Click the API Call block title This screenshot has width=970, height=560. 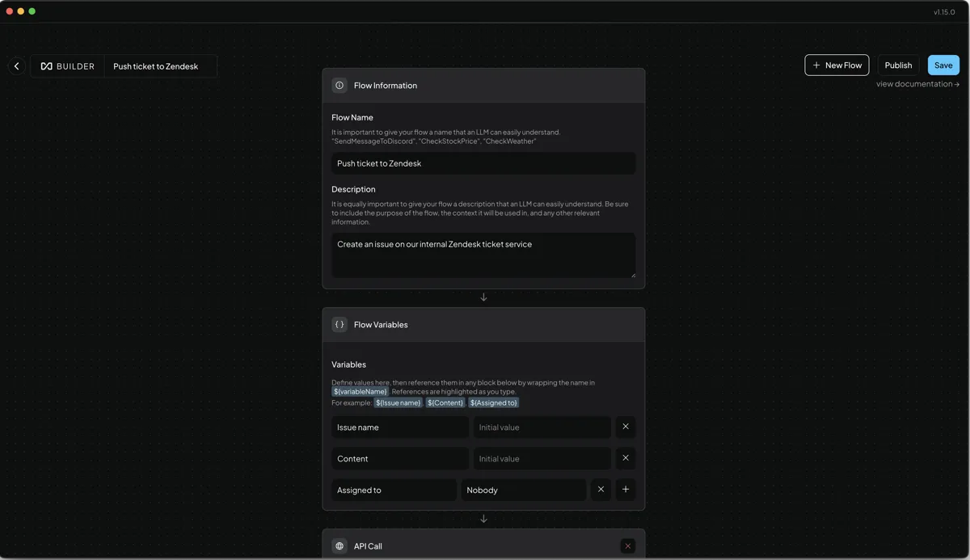(368, 546)
